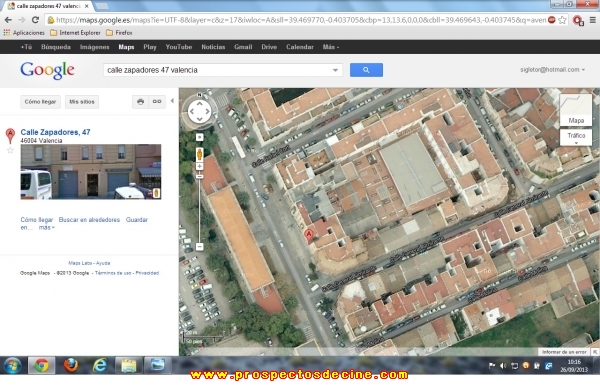Open Gmail from the Google bar
This screenshot has width=600, height=391.
point(243,47)
